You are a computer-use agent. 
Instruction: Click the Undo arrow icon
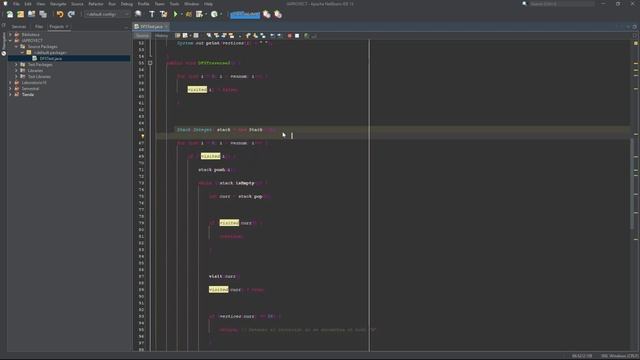tap(60, 14)
